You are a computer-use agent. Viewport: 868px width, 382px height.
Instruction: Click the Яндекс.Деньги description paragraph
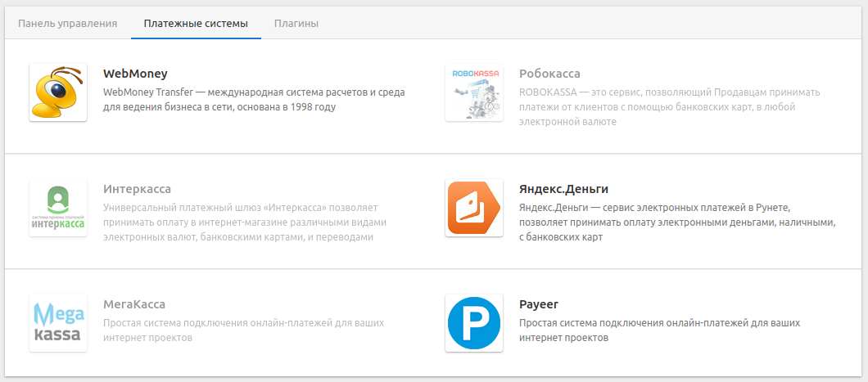point(676,222)
